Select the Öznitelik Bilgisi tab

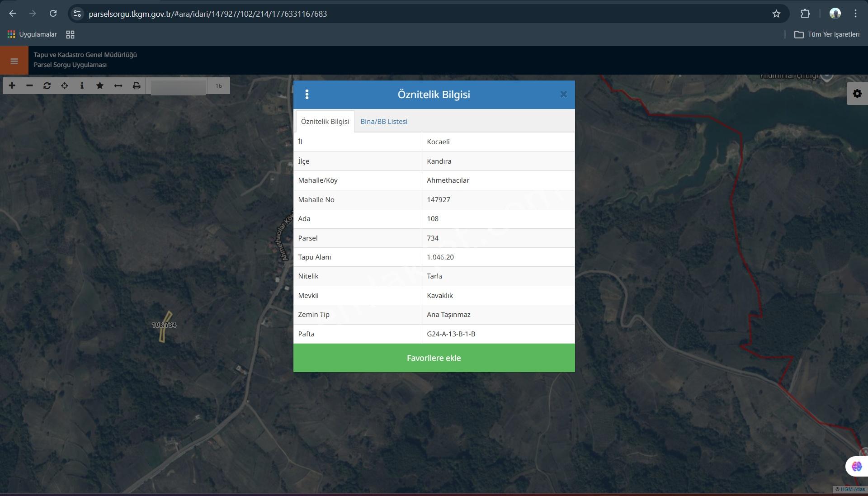[x=325, y=121]
